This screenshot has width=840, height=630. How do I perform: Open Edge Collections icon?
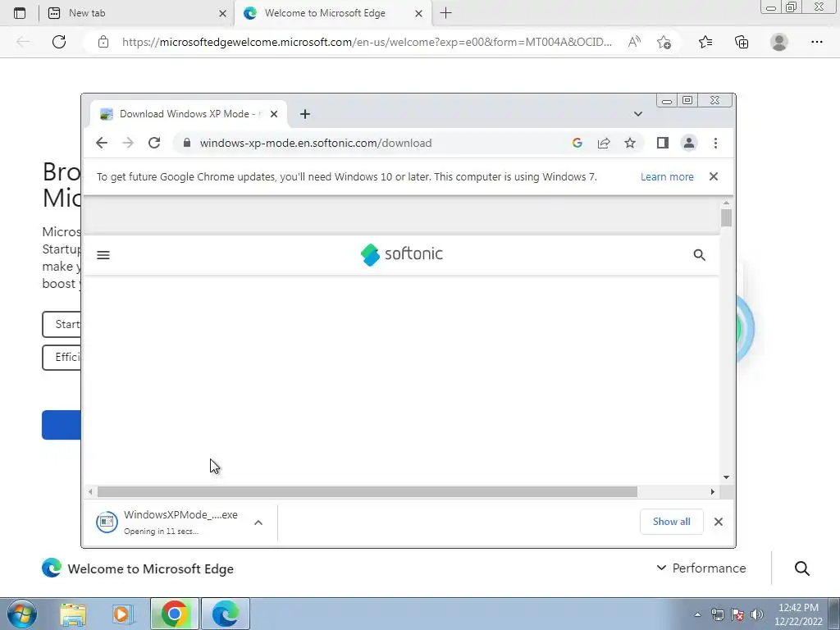[742, 42]
